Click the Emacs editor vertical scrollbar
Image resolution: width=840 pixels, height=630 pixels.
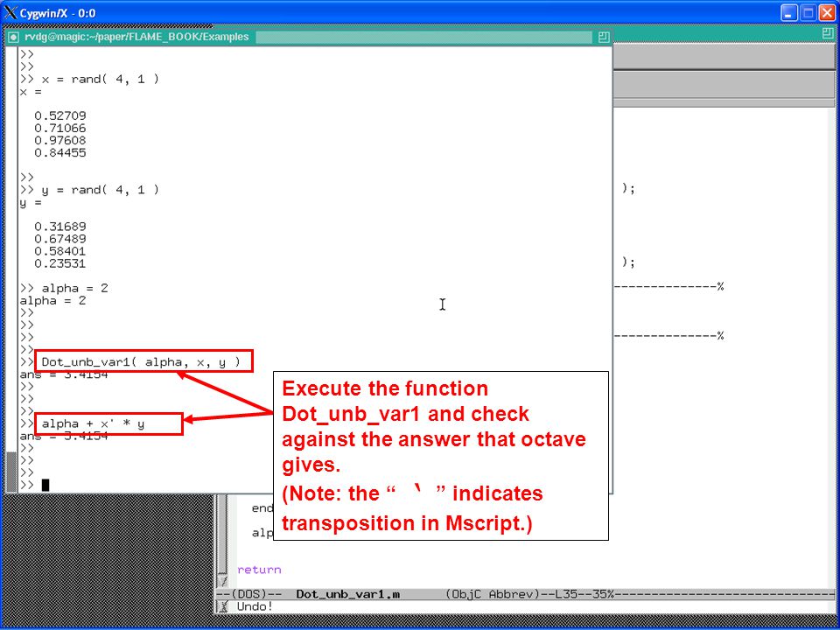(x=223, y=541)
